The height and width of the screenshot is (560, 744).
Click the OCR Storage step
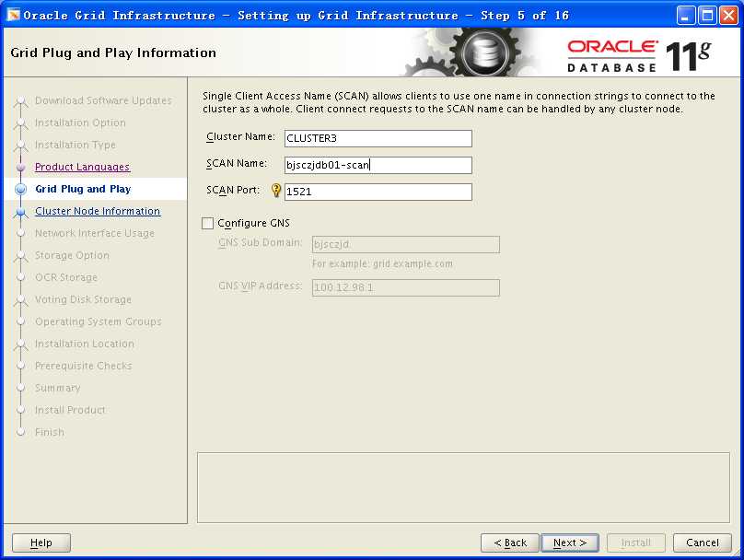pos(66,277)
